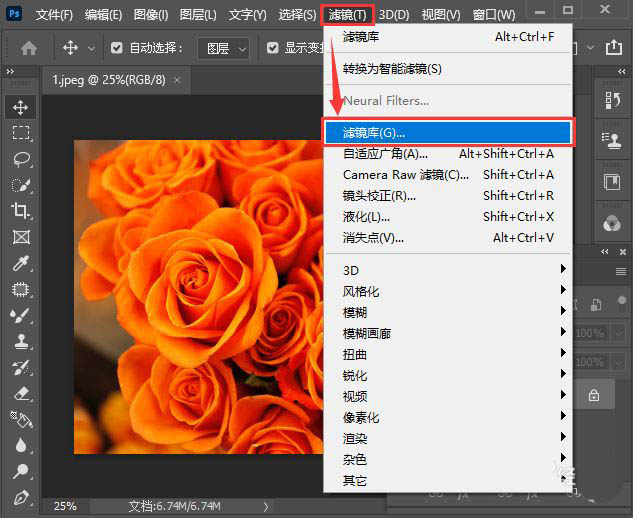This screenshot has width=633, height=518.
Task: Select the Move tool in toolbar
Action: pos(21,107)
